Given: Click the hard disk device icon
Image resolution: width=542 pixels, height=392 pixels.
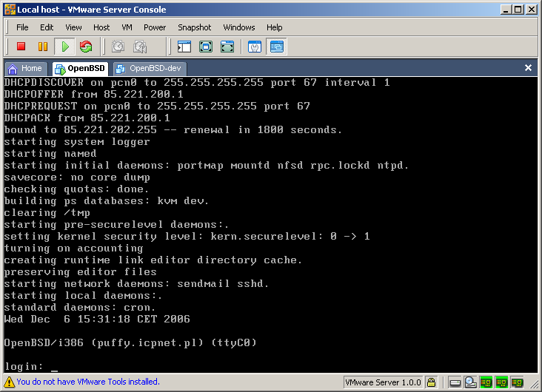Looking at the screenshot, I should [x=455, y=382].
